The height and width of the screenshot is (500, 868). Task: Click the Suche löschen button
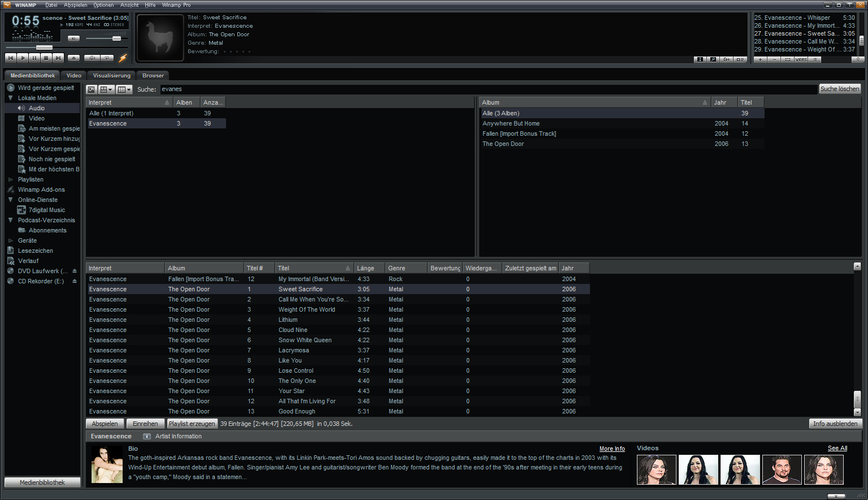[x=839, y=89]
